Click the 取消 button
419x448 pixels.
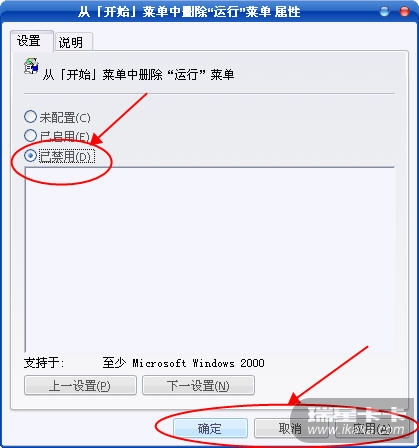290,428
